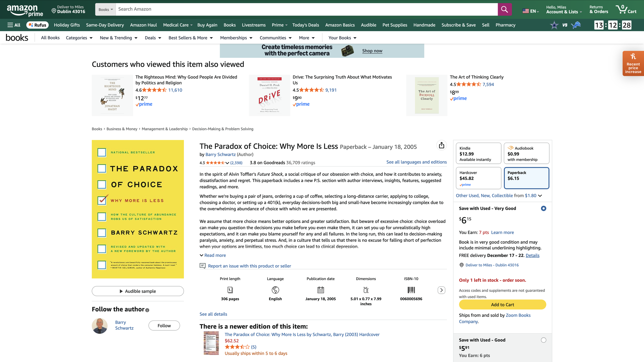The height and width of the screenshot is (362, 644).
Task: Click next arrow in product details carousel
Action: coord(441,290)
